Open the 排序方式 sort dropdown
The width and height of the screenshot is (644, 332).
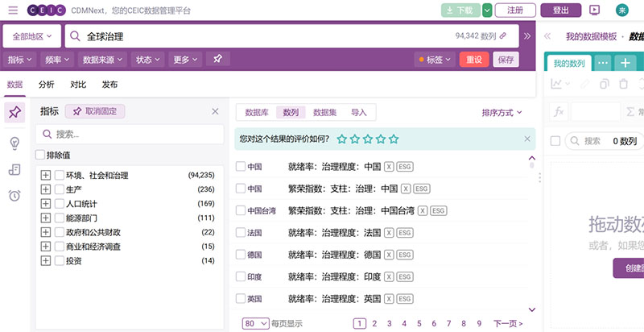pos(502,113)
